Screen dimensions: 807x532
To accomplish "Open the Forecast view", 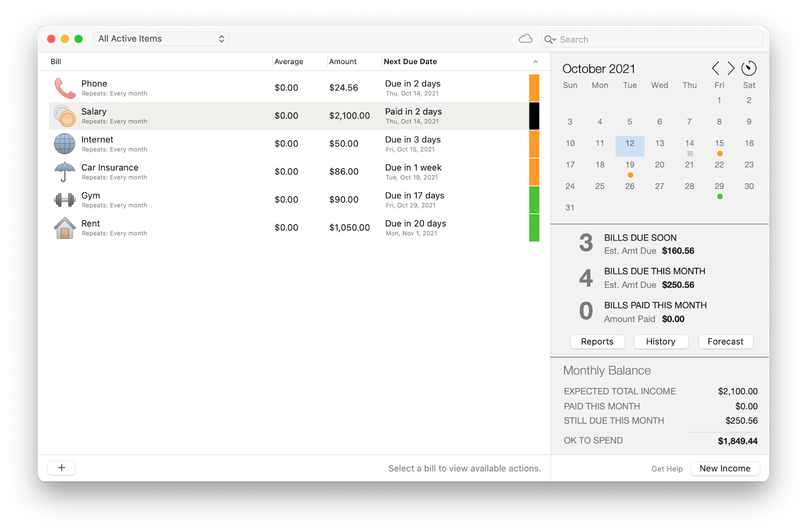I will click(725, 341).
